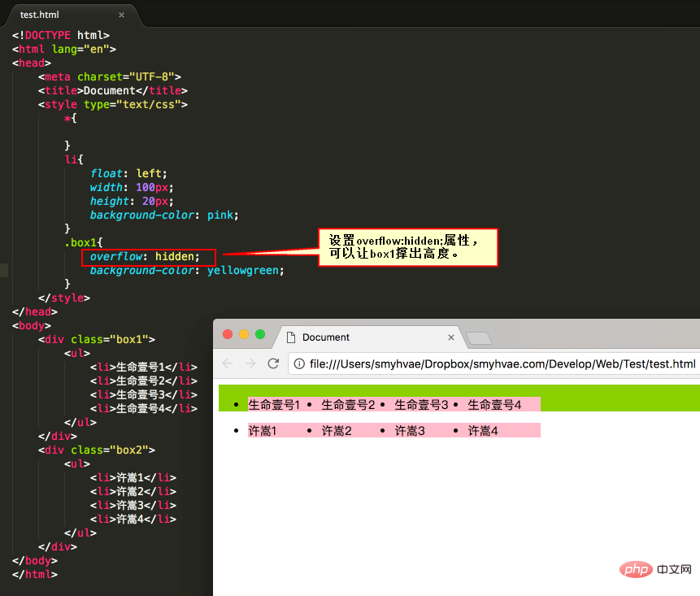Click the document icon on browser tab
This screenshot has width=700, height=596.
tap(290, 337)
